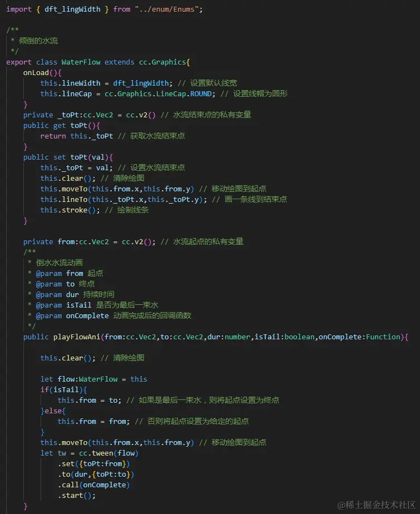Click cc.Graphics in the class declaration line

[162, 62]
